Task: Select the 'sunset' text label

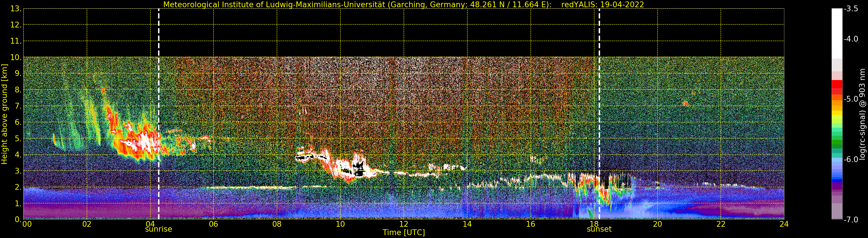Action: pyautogui.click(x=599, y=229)
